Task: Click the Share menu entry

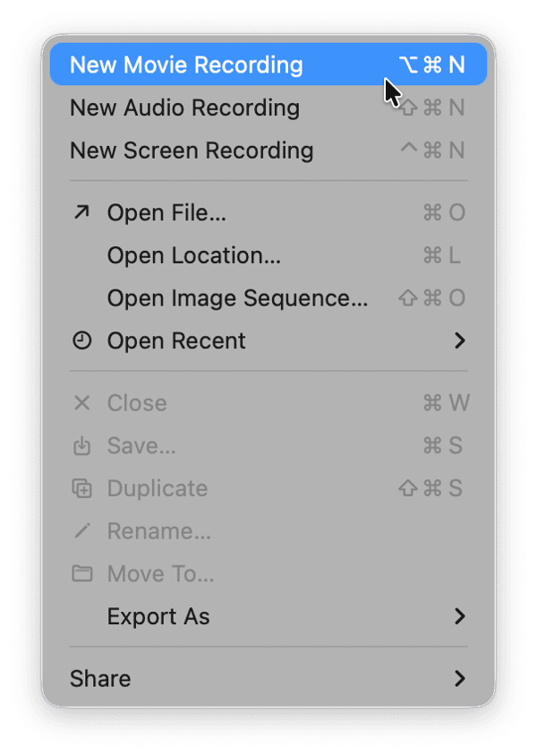Action: (100, 679)
